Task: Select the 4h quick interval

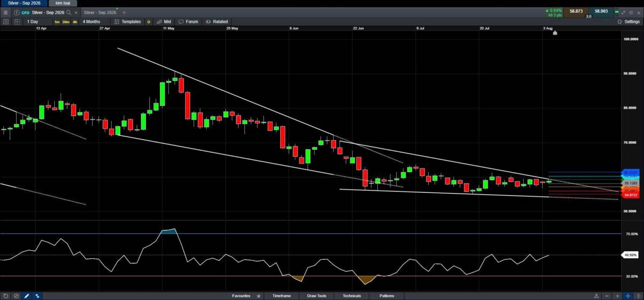Action: [75, 22]
